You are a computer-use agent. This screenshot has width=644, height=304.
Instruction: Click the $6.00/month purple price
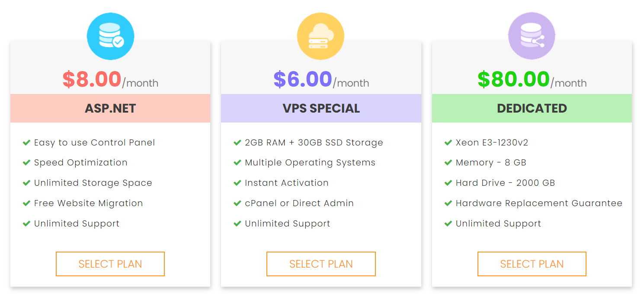(321, 80)
